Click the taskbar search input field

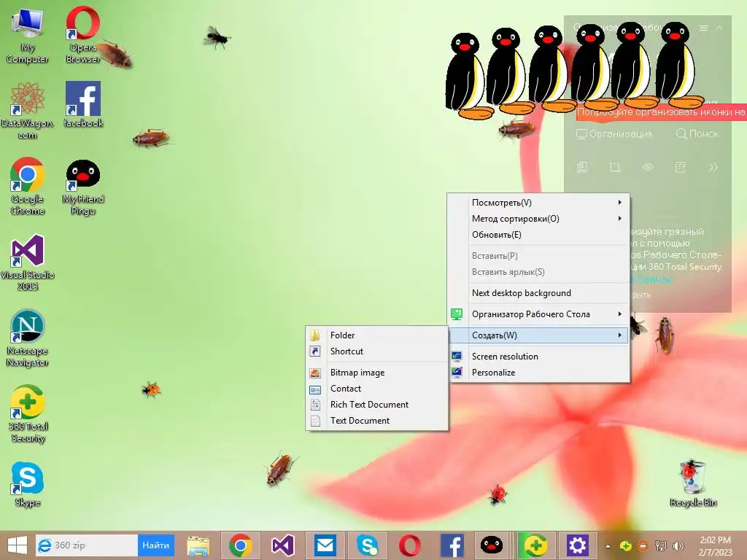coord(87,545)
